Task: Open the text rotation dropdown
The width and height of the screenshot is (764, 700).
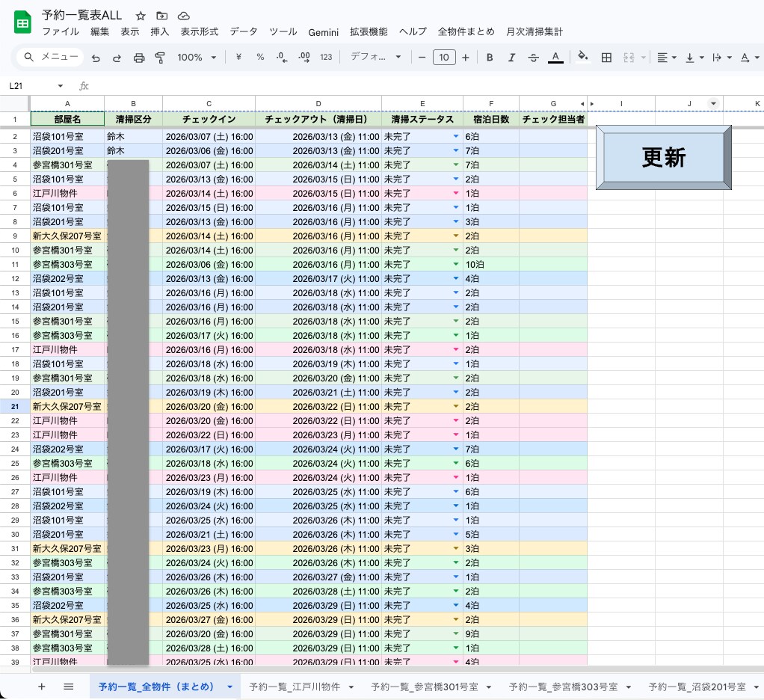Action: click(x=749, y=58)
